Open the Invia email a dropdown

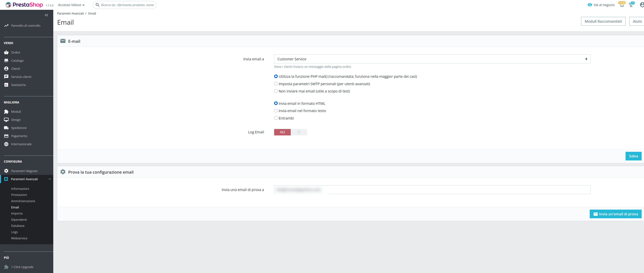(432, 59)
